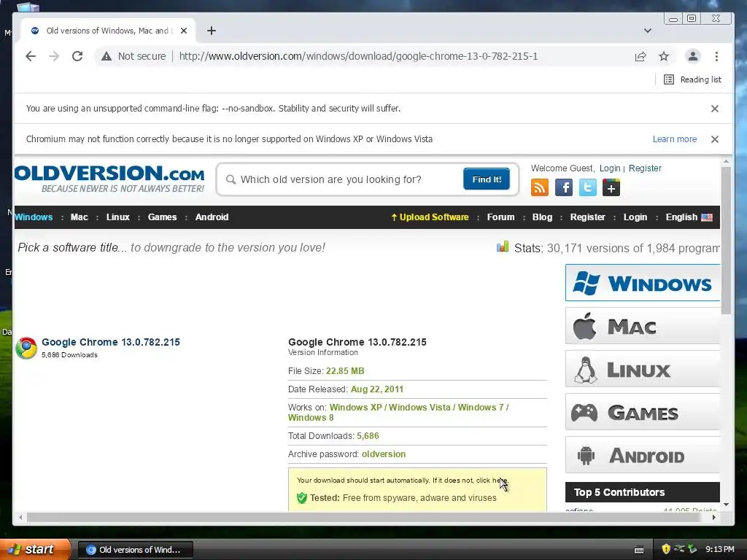The width and height of the screenshot is (747, 560).
Task: Open the Windows Start menu
Action: 34,550
